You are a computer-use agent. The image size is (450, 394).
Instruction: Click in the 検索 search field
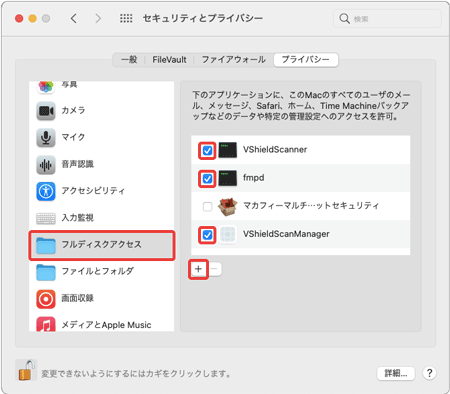tap(387, 18)
